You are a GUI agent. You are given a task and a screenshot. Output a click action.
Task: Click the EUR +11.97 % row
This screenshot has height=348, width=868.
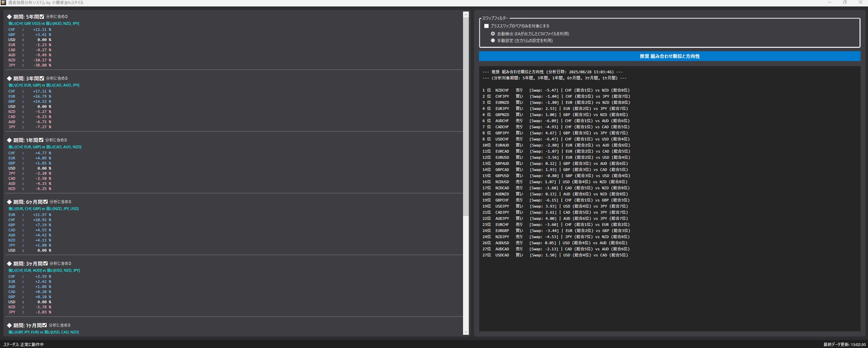tap(30, 215)
